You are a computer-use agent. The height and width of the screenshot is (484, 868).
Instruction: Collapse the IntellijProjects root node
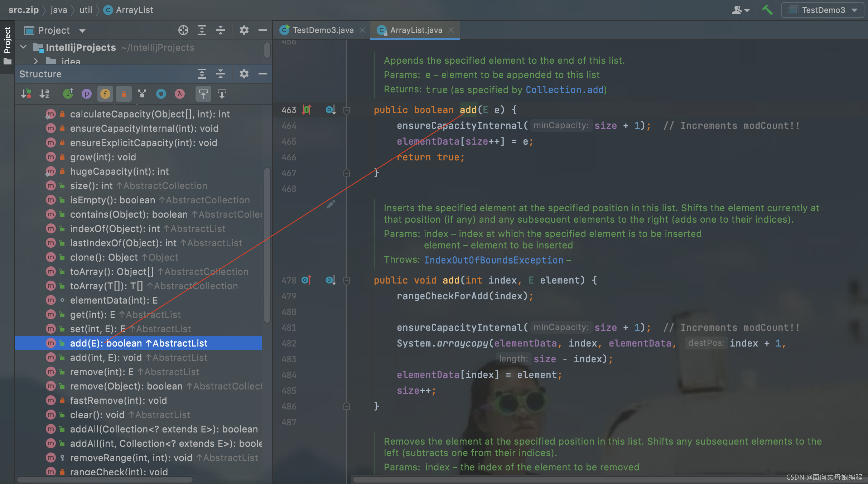point(24,47)
